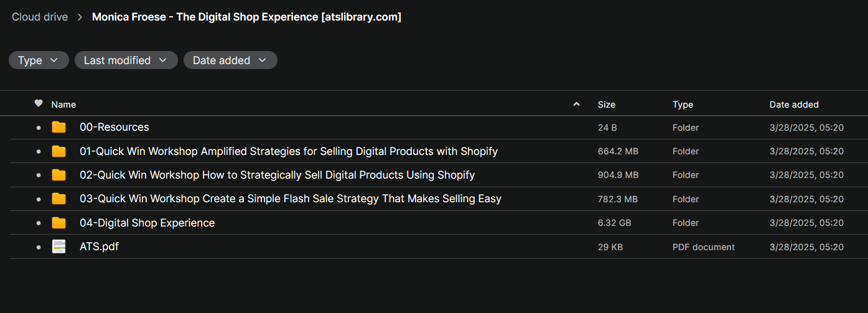Click the folder icon for 03-Quick Win Workshop
868x313 pixels.
(x=58, y=199)
